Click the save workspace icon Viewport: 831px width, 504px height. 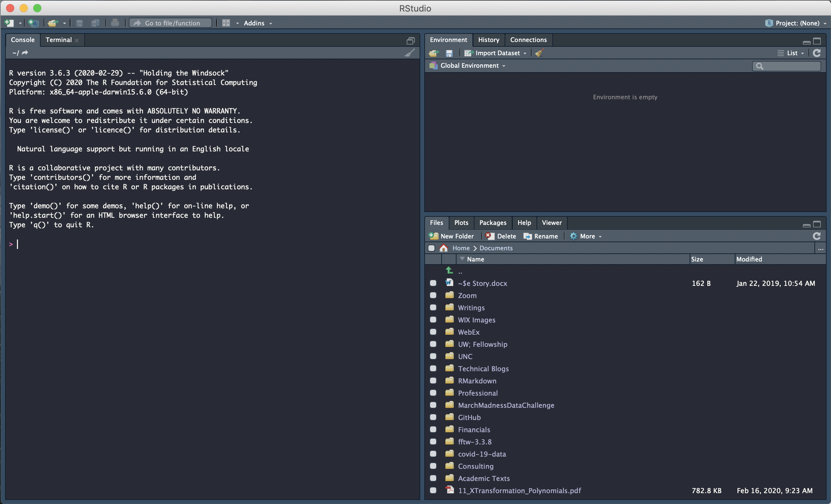tap(449, 54)
